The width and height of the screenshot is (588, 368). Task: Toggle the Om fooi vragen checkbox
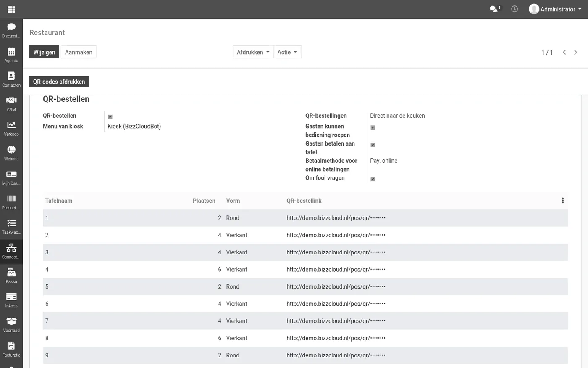(x=373, y=179)
